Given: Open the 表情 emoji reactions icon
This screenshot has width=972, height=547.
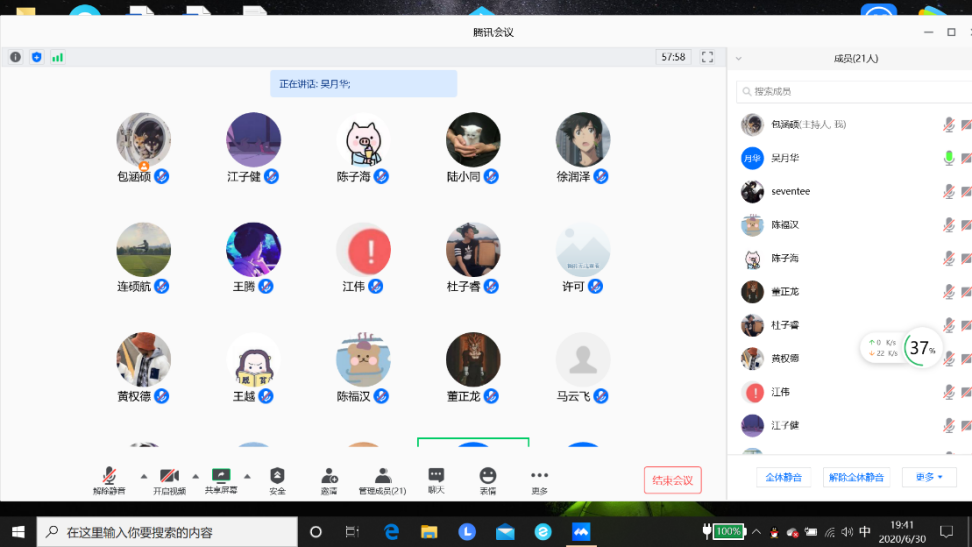Looking at the screenshot, I should (x=488, y=476).
